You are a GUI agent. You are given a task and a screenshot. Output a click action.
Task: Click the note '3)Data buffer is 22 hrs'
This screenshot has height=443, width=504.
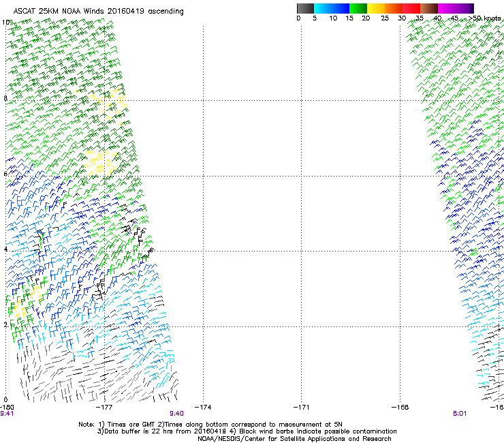(x=247, y=431)
